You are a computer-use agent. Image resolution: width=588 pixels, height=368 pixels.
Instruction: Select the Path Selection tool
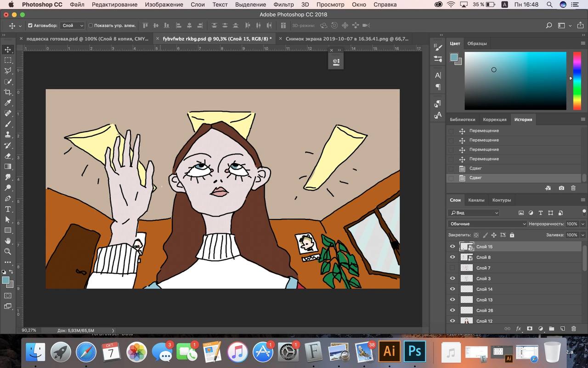pos(8,219)
